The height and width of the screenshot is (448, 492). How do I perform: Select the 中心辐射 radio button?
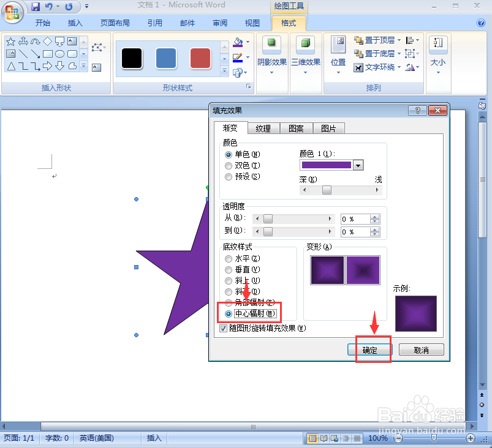tap(228, 313)
